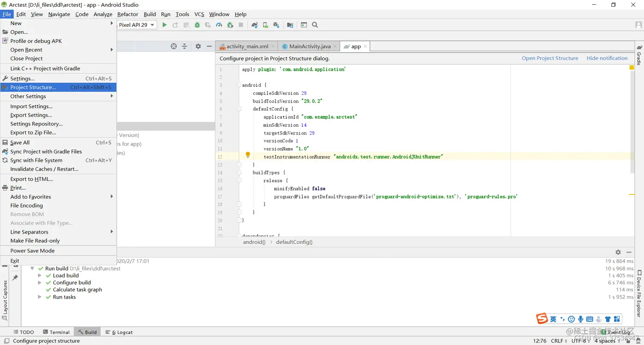
Task: Expand the Load build tree node
Action: pos(40,276)
